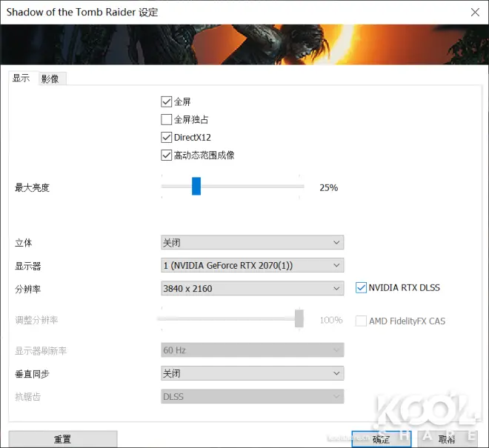The width and height of the screenshot is (489, 448).
Task: Uncheck the 全屏 checkbox
Action: [x=166, y=101]
